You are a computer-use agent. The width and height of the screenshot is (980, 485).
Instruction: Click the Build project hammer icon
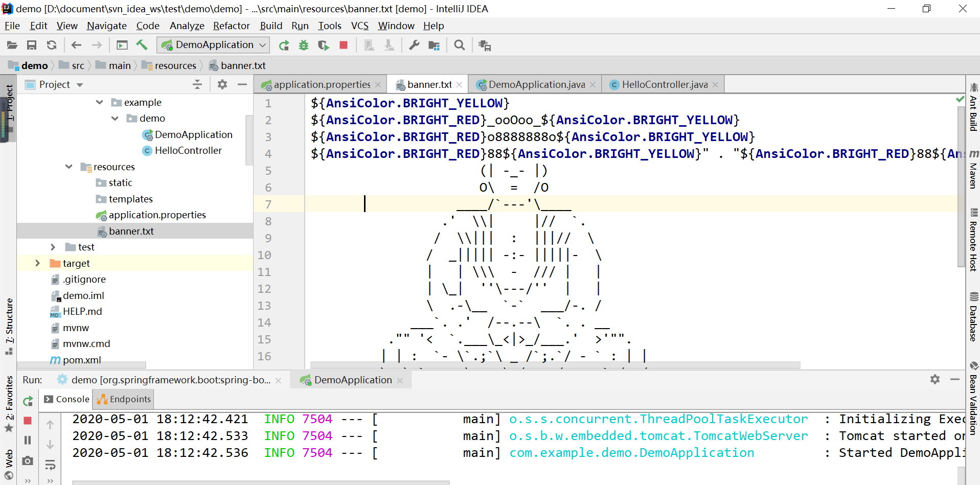click(x=142, y=45)
